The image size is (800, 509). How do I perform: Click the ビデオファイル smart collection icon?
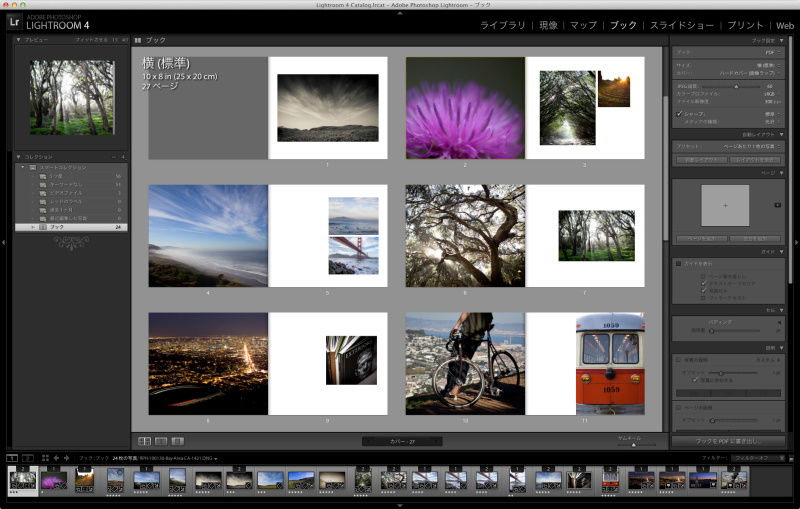(43, 193)
